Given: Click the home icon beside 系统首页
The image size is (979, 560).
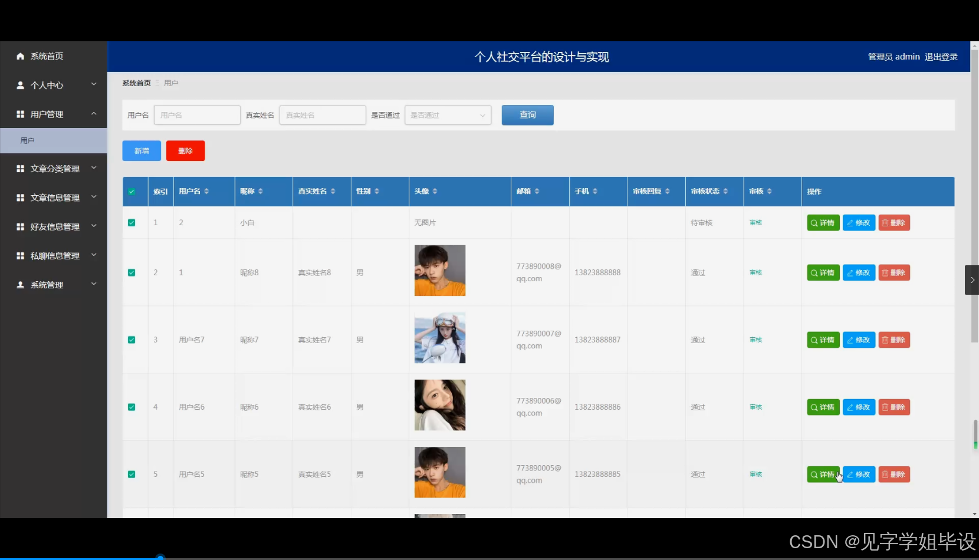Looking at the screenshot, I should (x=20, y=56).
